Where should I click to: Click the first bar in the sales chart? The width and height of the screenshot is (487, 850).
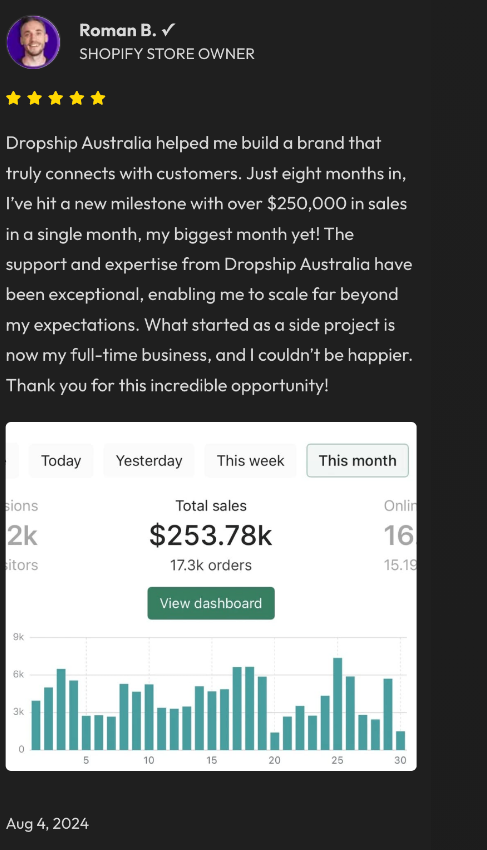[36, 725]
